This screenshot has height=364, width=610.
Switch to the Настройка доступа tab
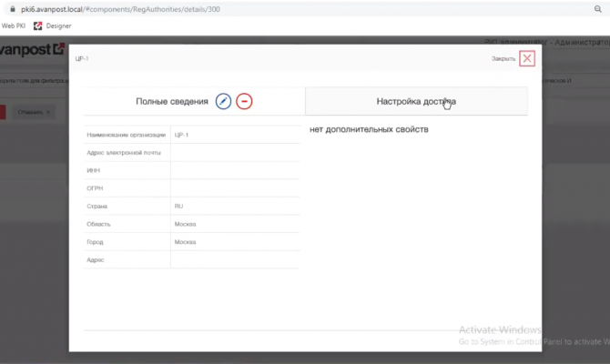[416, 102]
